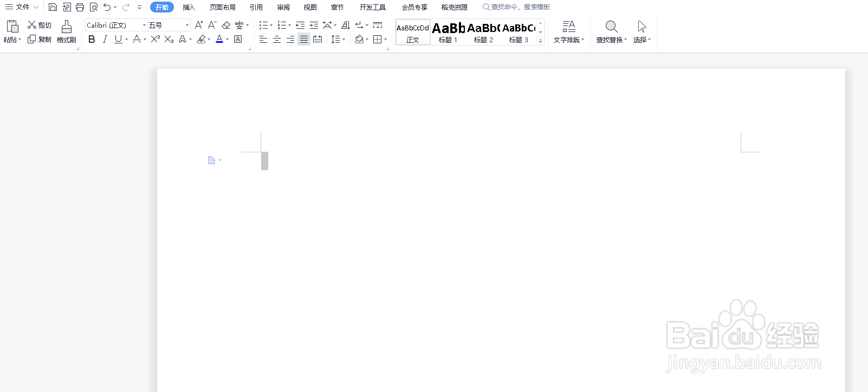Screen dimensions: 868x392
Task: Activate the 格式刷 format painter
Action: [67, 32]
